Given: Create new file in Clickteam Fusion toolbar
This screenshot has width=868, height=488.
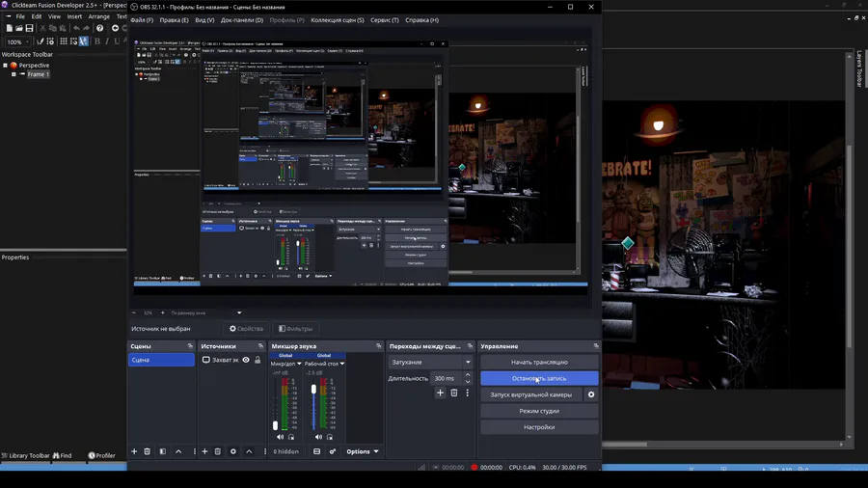Looking at the screenshot, I should pos(9,28).
